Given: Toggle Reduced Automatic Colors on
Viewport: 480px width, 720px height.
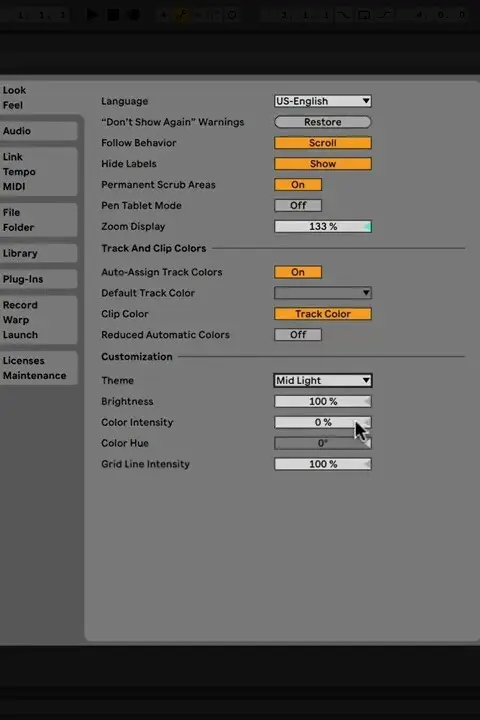Looking at the screenshot, I should (298, 335).
